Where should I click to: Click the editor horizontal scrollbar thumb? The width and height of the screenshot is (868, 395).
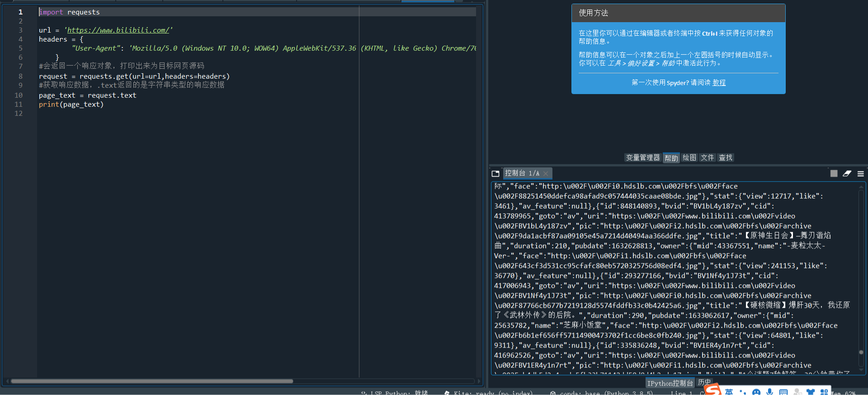coord(152,381)
